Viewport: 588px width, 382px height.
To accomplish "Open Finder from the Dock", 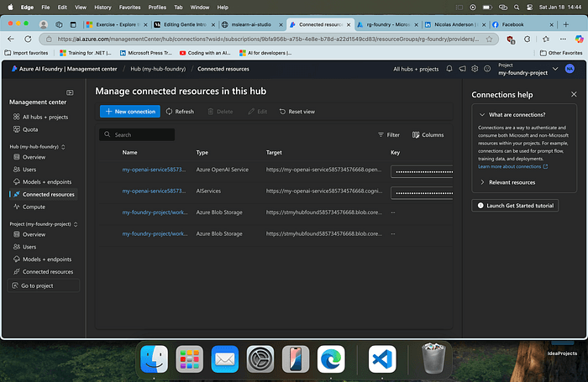I will click(x=154, y=359).
